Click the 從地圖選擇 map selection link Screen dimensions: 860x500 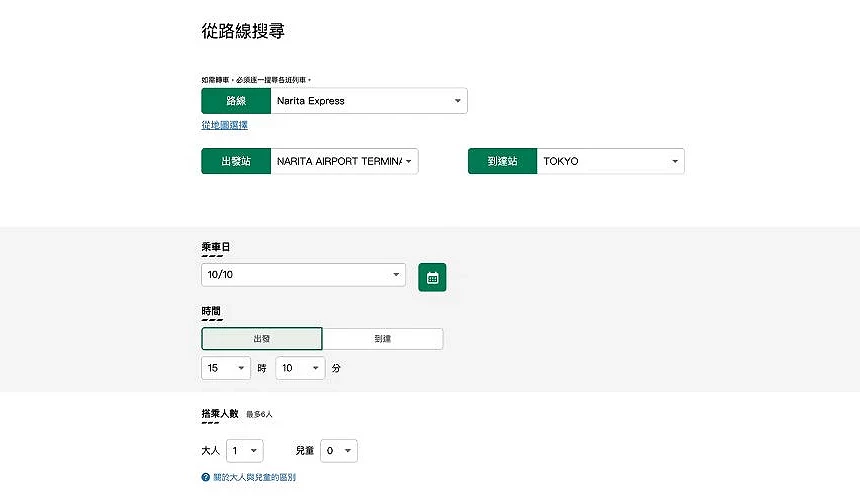[x=224, y=125]
